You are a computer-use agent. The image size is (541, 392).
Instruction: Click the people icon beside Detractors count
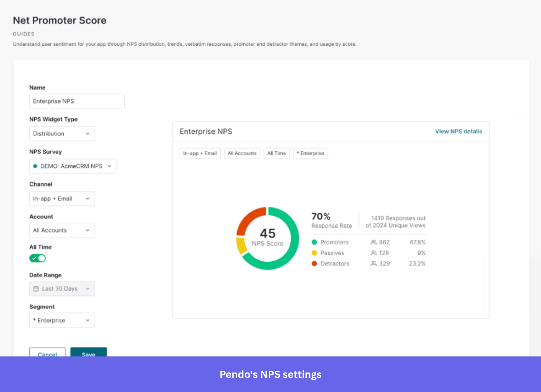click(373, 263)
